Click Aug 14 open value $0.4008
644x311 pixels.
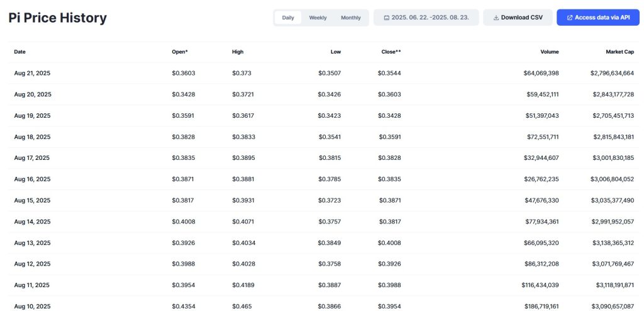tap(184, 222)
